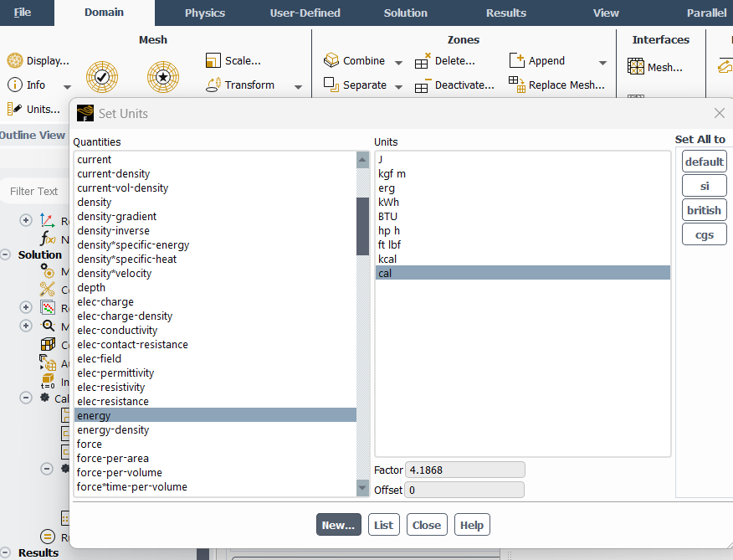Click the Quantities scrollbar up arrow
Screen dimensions: 733x560
coord(362,160)
